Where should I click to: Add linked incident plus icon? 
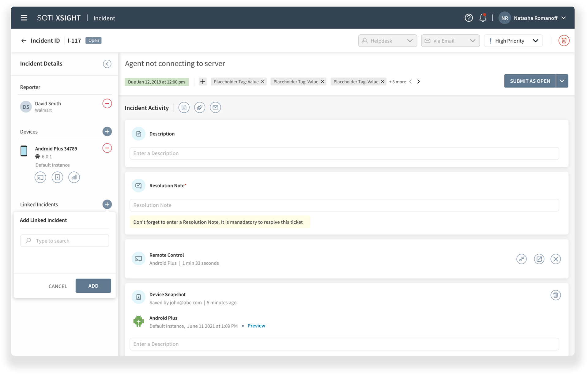coord(107,204)
